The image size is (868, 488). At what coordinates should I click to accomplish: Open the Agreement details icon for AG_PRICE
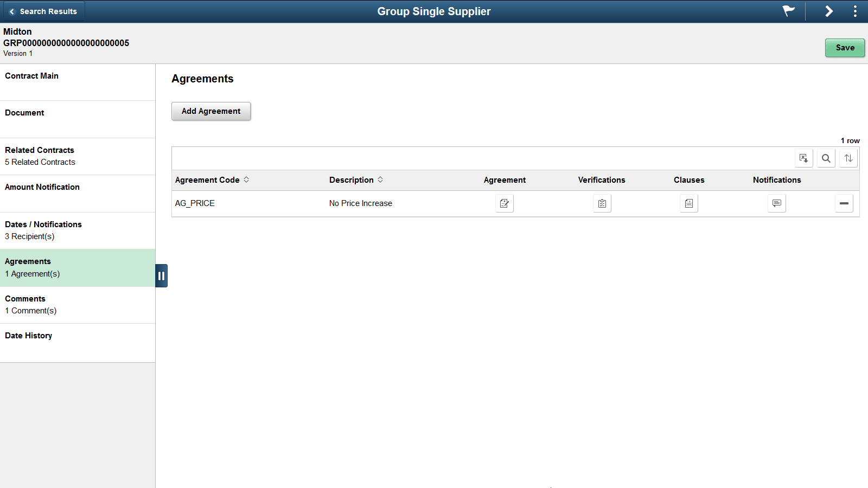tap(504, 203)
